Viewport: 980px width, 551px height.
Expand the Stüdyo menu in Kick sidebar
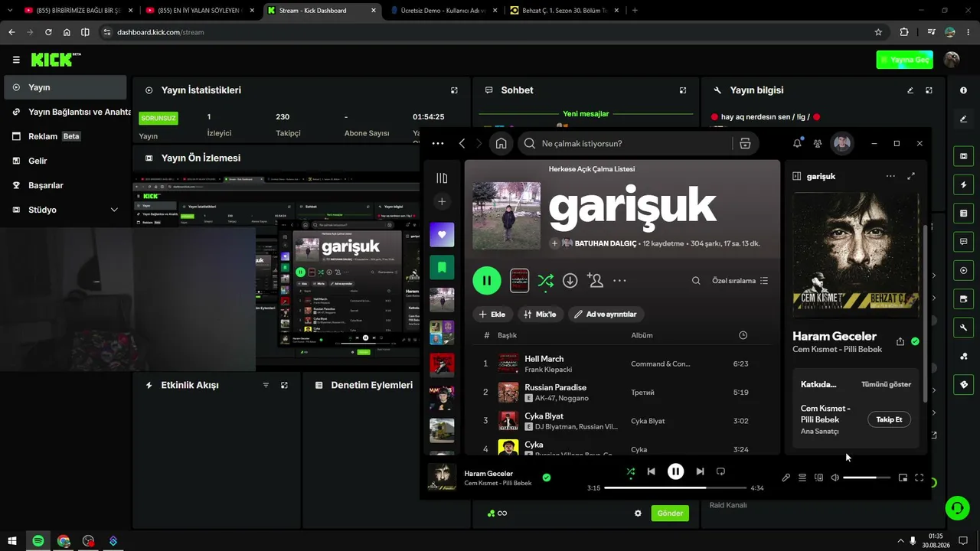click(x=114, y=210)
